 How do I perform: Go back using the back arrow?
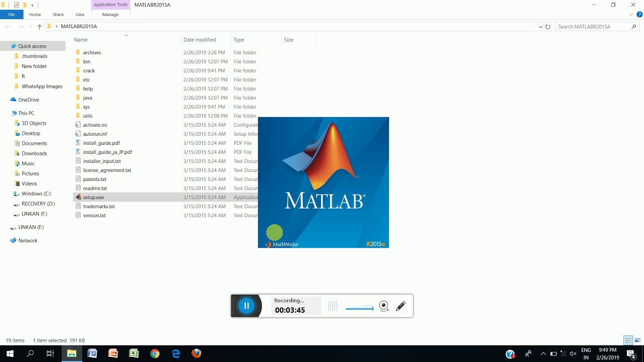click(x=8, y=27)
